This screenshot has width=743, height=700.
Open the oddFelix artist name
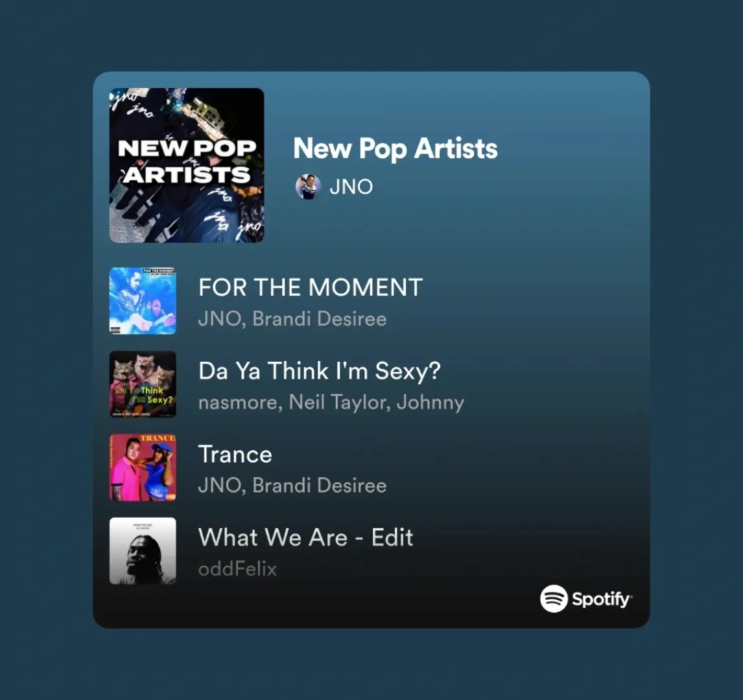[237, 569]
